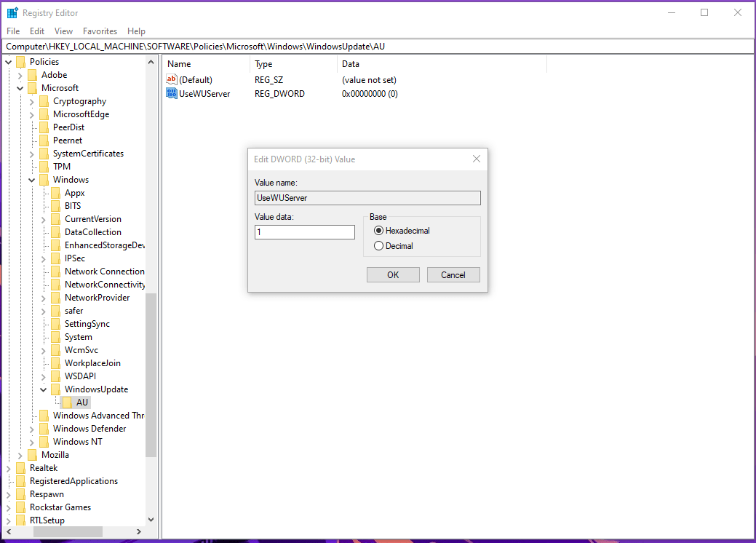Click the Cryptography folder icon
This screenshot has width=756, height=543.
point(44,100)
